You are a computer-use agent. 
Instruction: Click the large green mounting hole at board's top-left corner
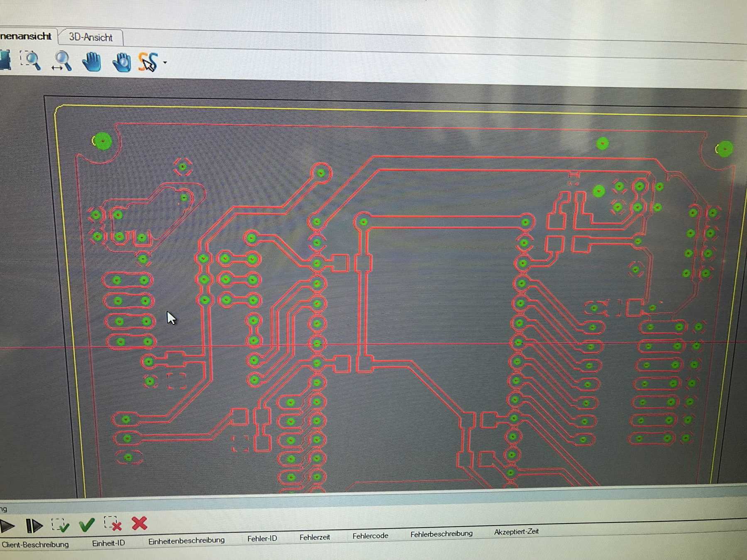(102, 141)
